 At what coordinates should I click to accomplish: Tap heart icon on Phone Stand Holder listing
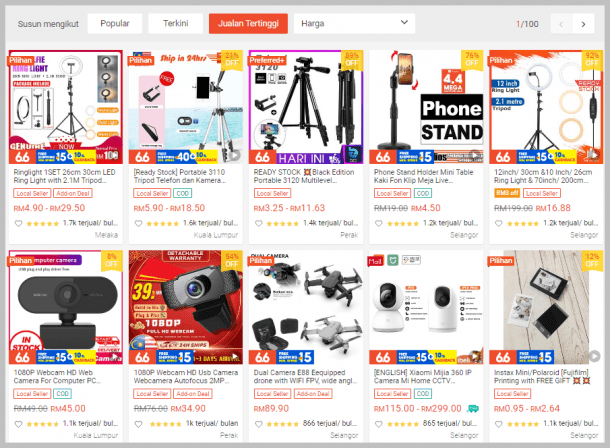pyautogui.click(x=379, y=224)
